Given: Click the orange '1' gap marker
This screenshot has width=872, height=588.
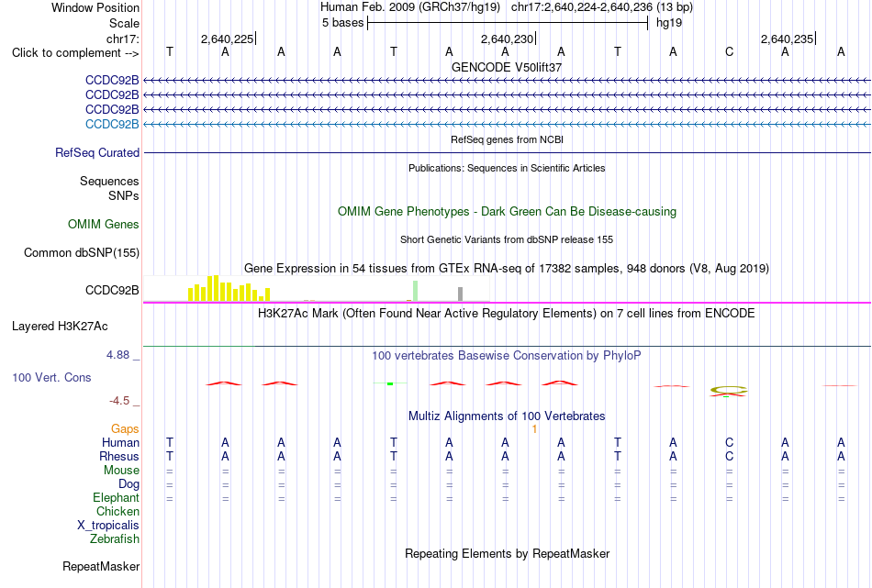Looking at the screenshot, I should click(x=534, y=429).
